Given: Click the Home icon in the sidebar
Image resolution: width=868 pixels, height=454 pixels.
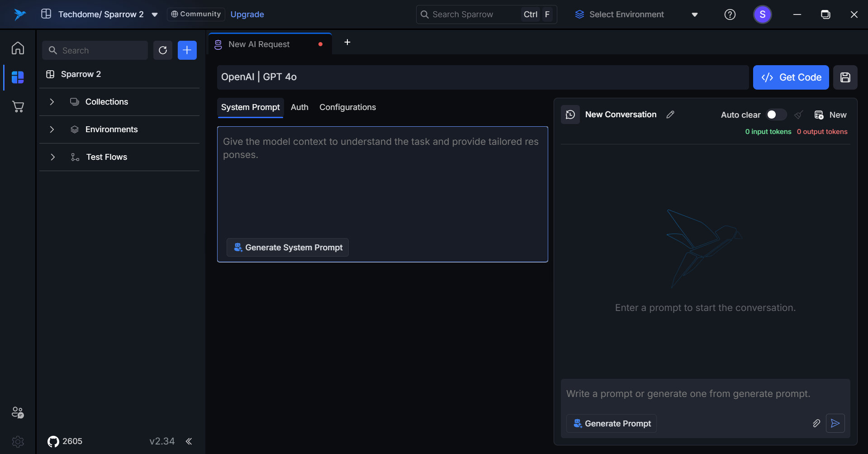Looking at the screenshot, I should [18, 48].
